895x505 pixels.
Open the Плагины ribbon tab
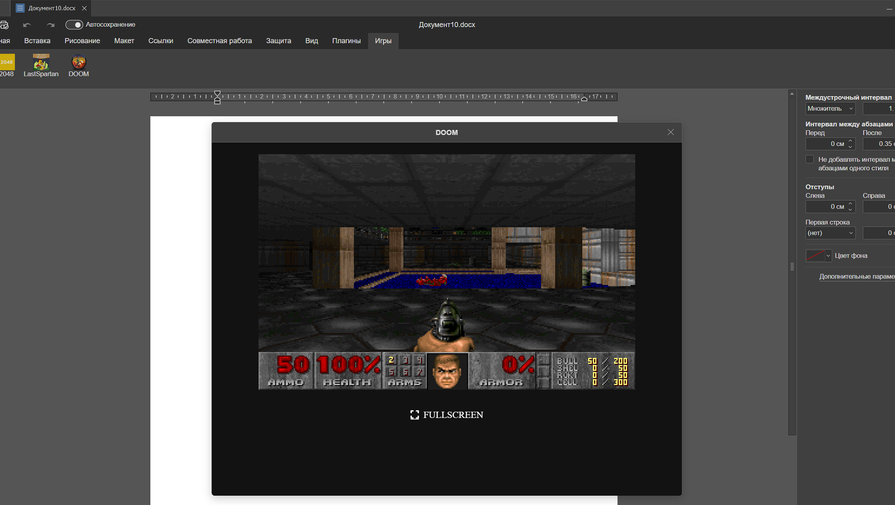[x=346, y=41]
